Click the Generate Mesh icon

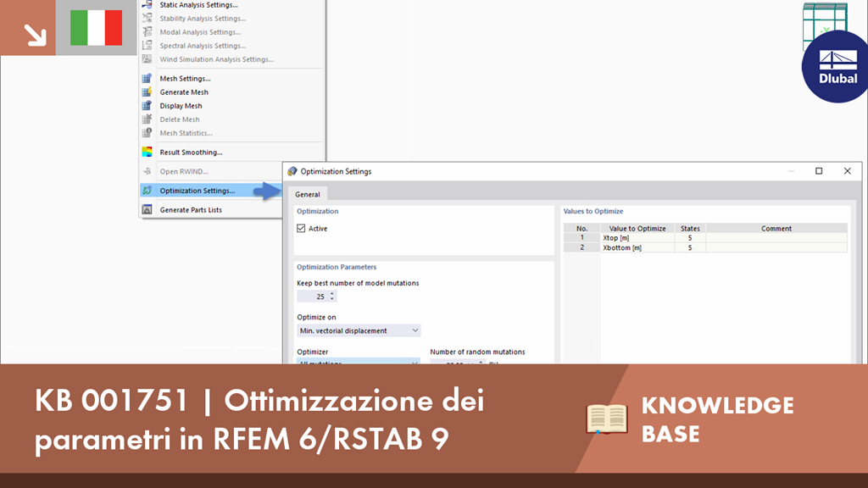pos(147,91)
